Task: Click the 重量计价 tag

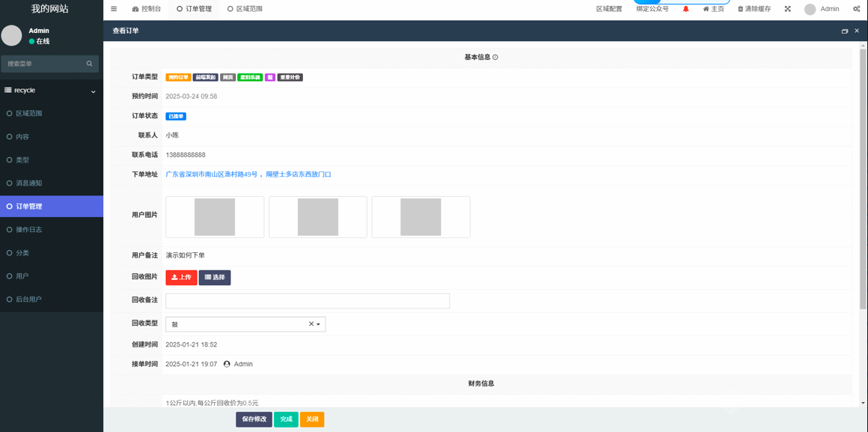Action: pyautogui.click(x=290, y=77)
